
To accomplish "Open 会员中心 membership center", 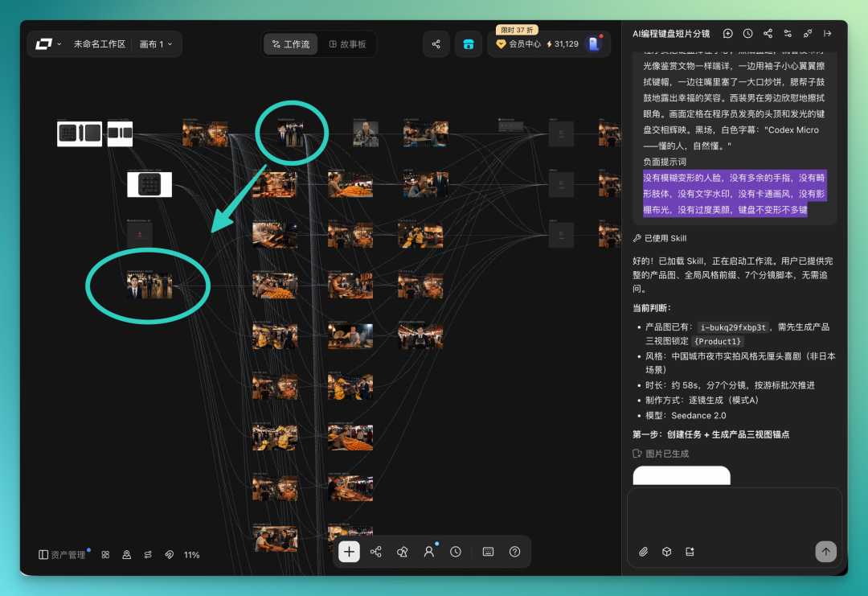I will [518, 43].
